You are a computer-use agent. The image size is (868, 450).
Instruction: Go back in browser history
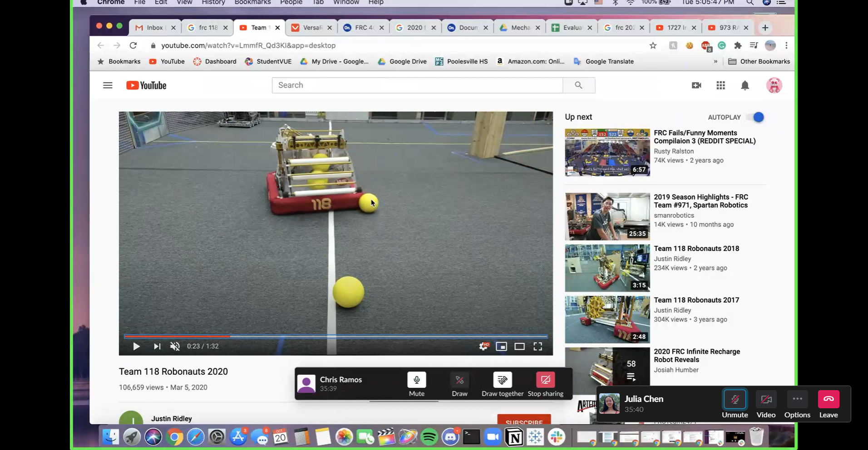[101, 45]
